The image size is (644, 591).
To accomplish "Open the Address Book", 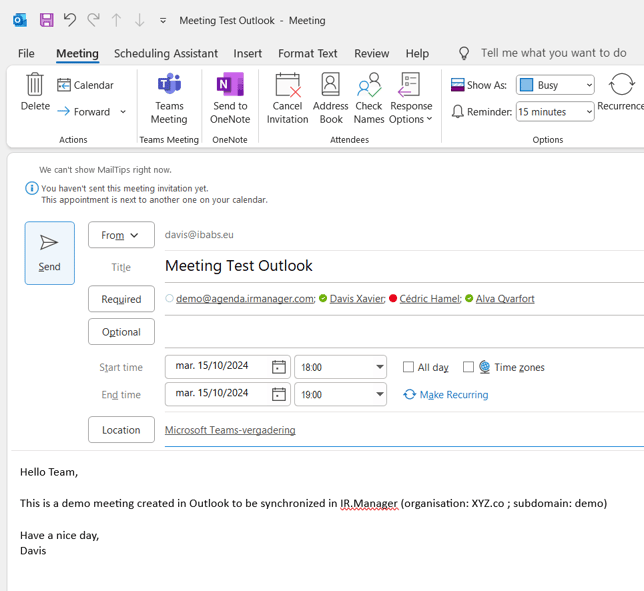I will [331, 99].
